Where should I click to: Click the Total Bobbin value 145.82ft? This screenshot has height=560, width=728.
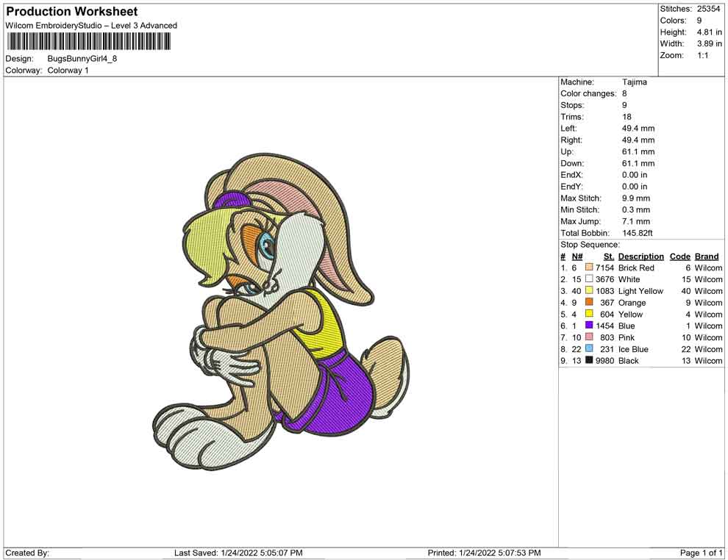638,233
